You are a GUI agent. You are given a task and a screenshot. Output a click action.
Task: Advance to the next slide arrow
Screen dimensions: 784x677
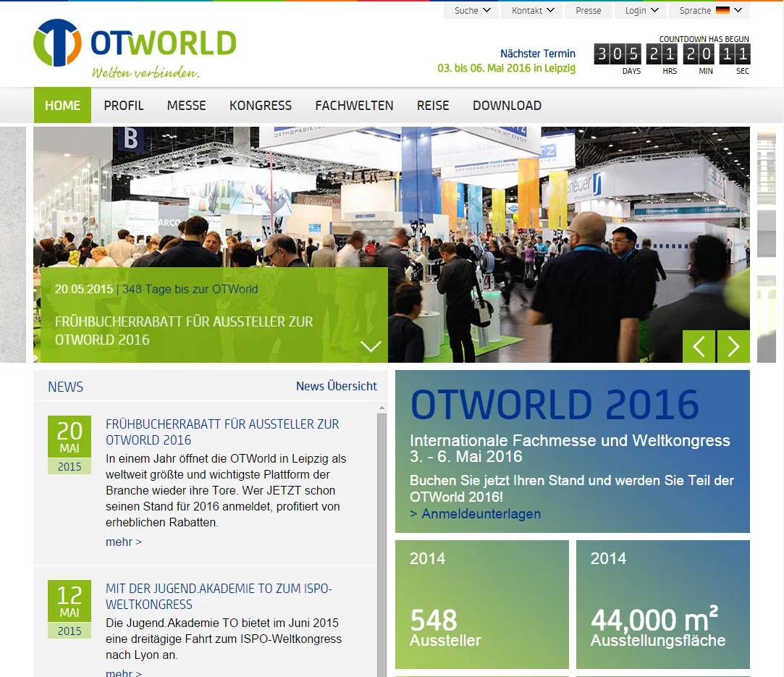click(x=733, y=346)
